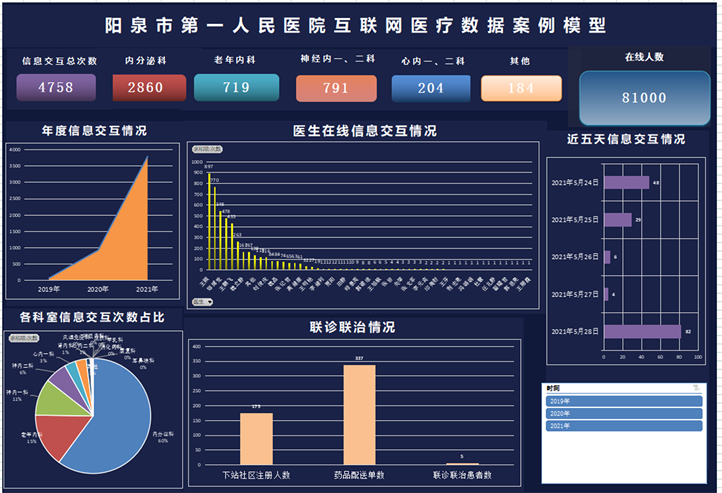Click the purple 4758 total interactions box
Viewport: 722px width, 493px height.
pos(56,88)
